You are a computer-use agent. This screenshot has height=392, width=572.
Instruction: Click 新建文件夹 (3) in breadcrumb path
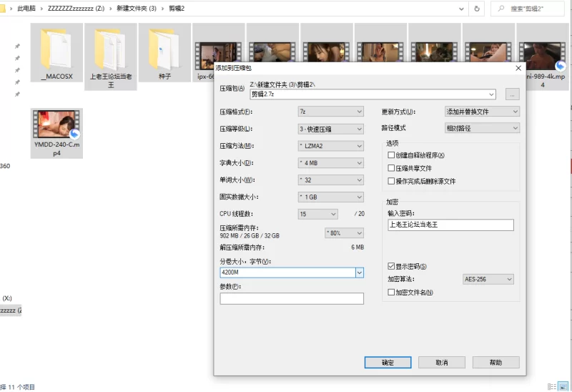click(136, 9)
